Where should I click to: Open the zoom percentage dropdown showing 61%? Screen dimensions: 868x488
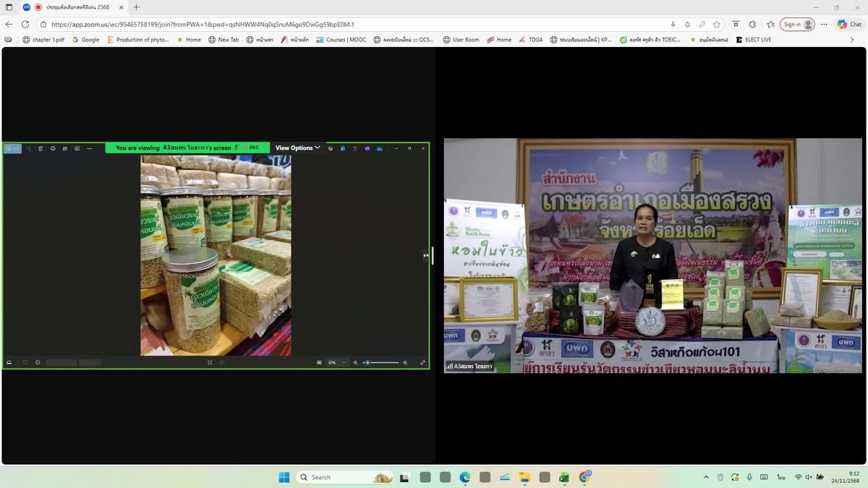coord(336,362)
